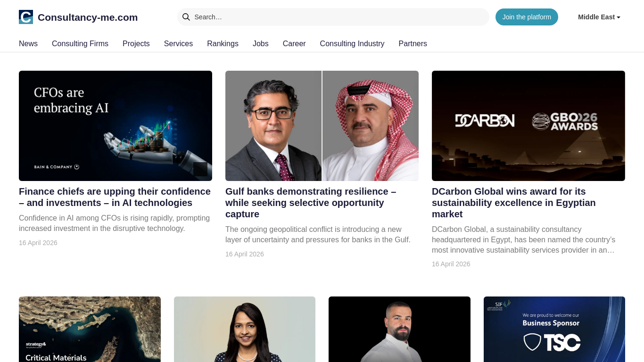644x362 pixels.
Task: Click the Consultancy-me.com site title
Action: (88, 17)
